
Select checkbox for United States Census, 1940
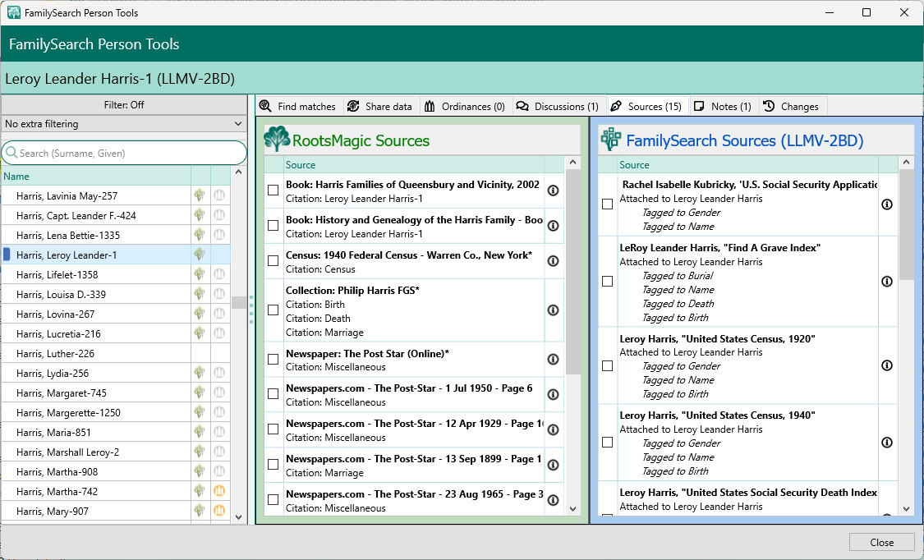pyautogui.click(x=608, y=443)
